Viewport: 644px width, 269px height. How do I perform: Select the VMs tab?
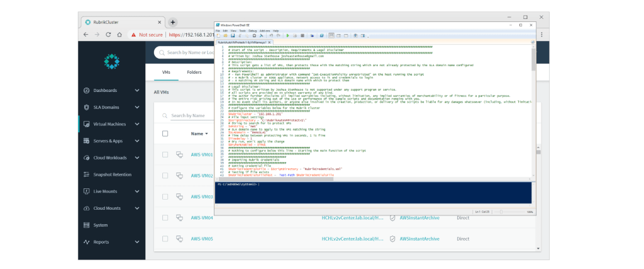coord(166,72)
